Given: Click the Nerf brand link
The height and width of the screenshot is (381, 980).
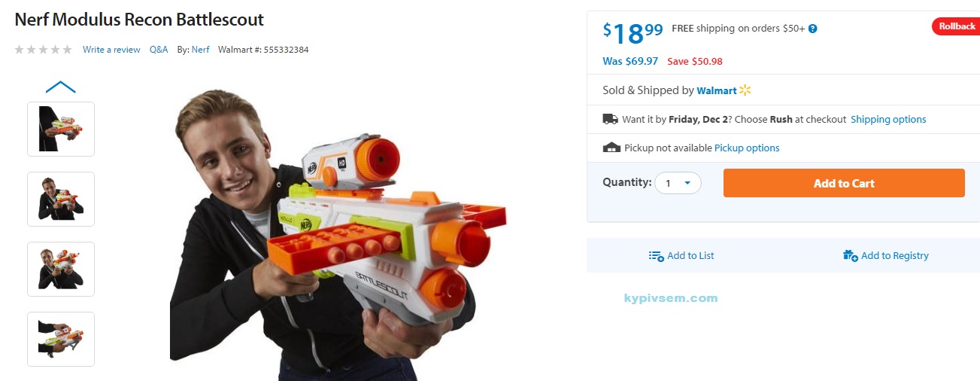Looking at the screenshot, I should point(201,50).
